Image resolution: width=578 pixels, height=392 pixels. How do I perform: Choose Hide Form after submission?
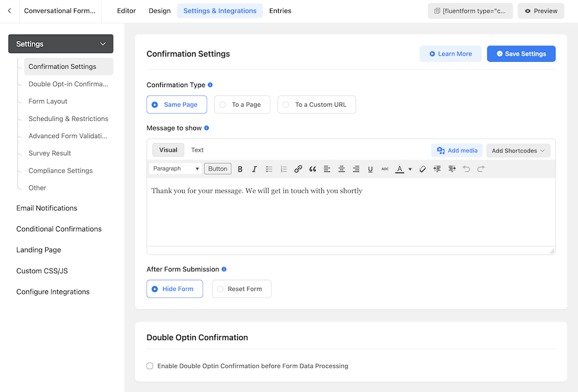tap(175, 289)
